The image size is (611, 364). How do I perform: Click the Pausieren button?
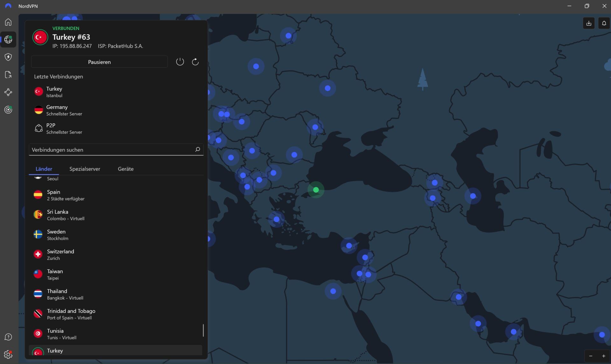(x=99, y=62)
